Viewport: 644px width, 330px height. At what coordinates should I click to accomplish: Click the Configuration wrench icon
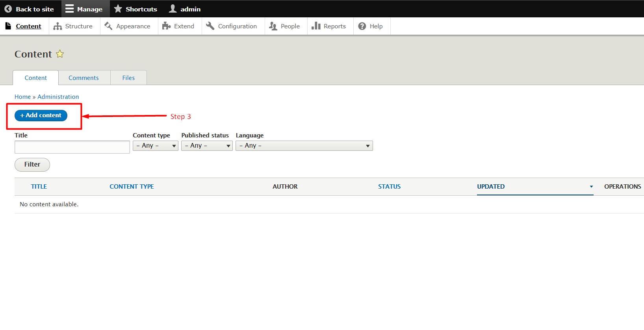point(210,26)
